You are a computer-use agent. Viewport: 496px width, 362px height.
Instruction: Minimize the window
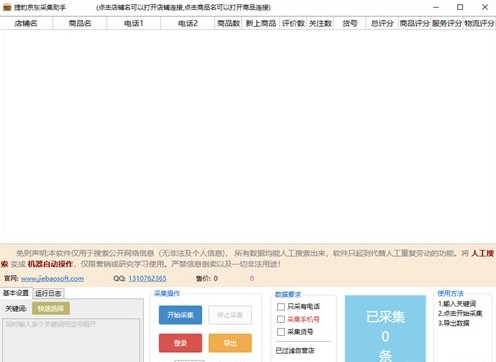(x=436, y=7)
